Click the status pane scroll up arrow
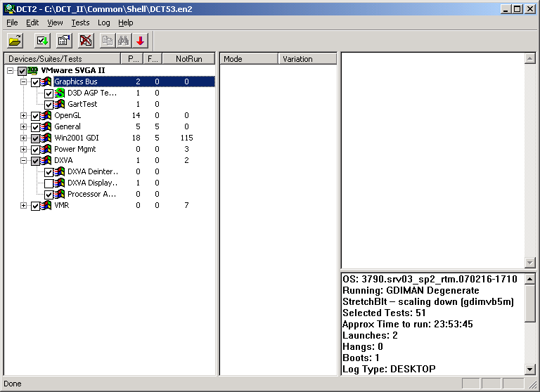540x392 pixels. point(530,279)
